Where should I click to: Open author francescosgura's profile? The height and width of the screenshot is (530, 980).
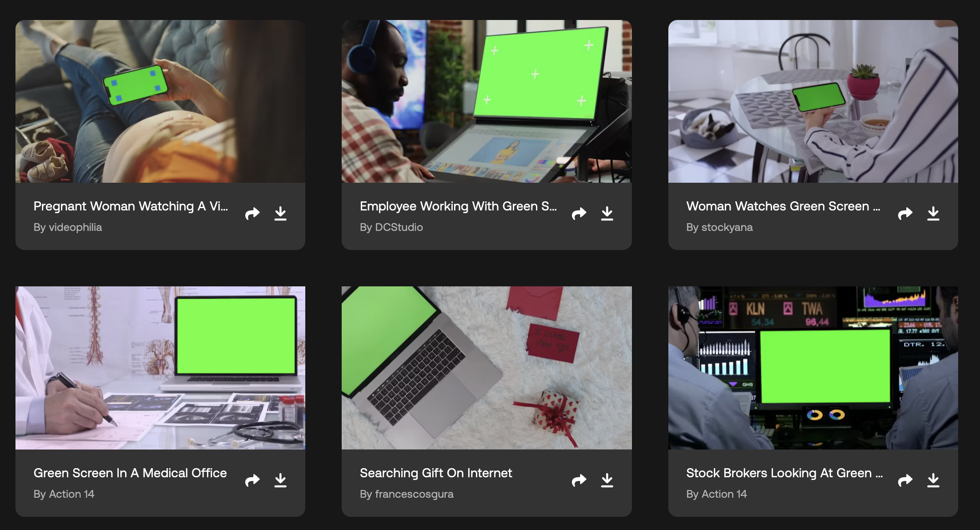pyautogui.click(x=414, y=494)
